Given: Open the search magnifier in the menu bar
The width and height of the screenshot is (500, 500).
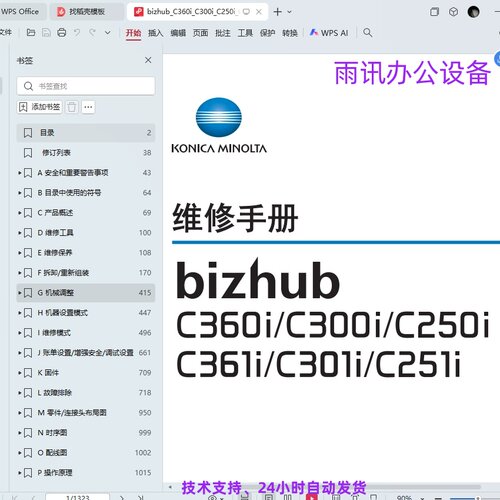Looking at the screenshot, I should pos(367,33).
